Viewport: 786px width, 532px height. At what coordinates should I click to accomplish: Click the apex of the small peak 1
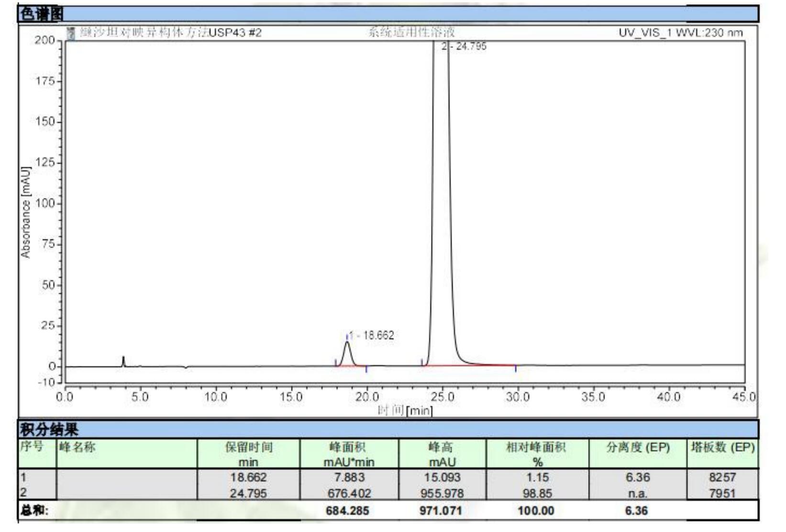[347, 343]
